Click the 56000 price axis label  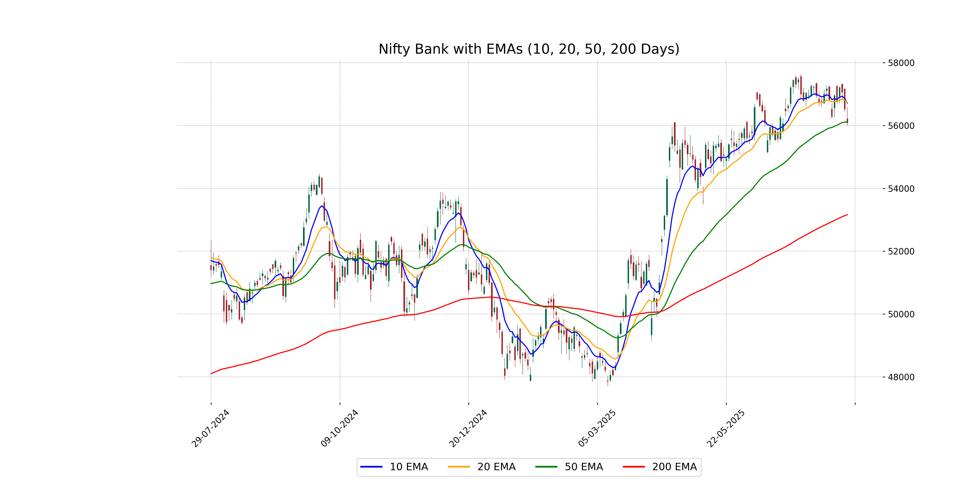click(x=901, y=126)
